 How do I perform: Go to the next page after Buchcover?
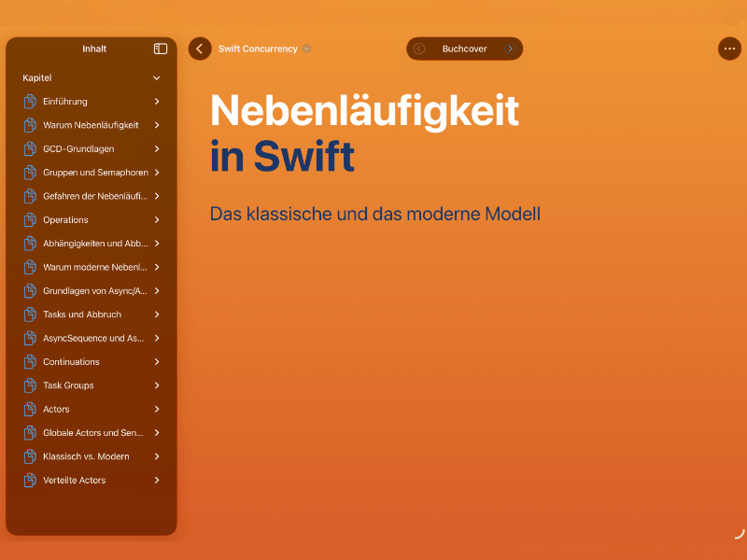[x=510, y=49]
